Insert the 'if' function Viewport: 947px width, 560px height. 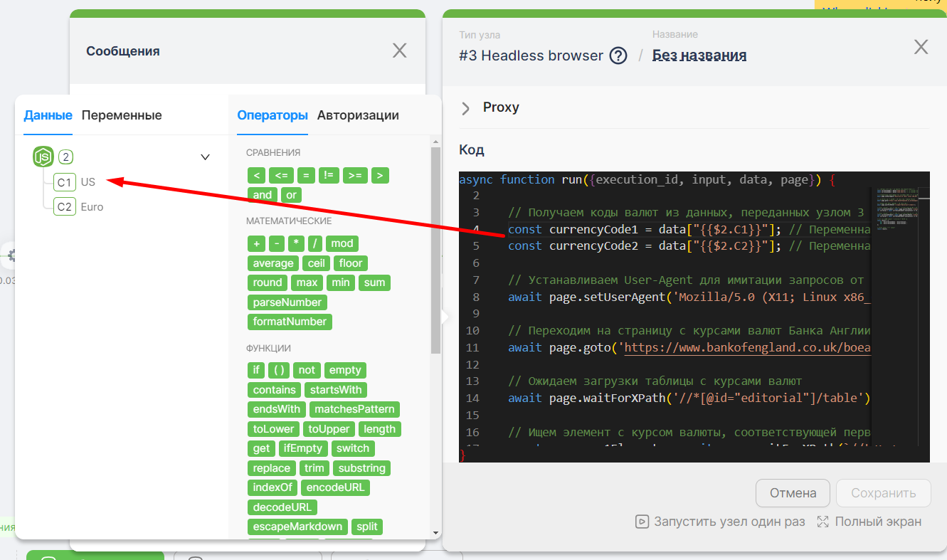click(x=256, y=370)
